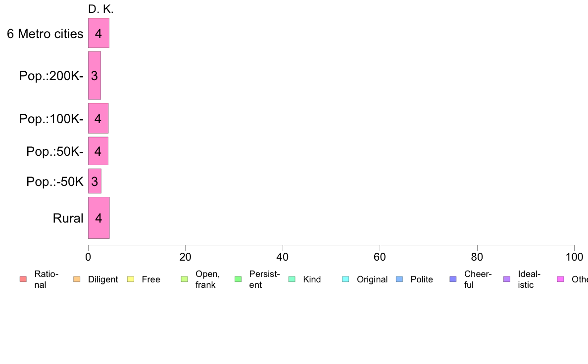Click the D. K. column header
Screen dimensions: 588x364
tap(101, 9)
